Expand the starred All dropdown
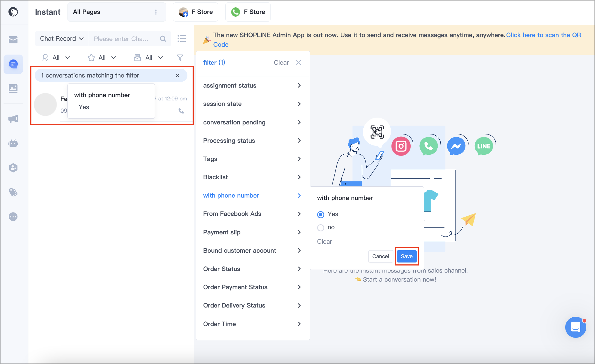Image resolution: width=595 pixels, height=364 pixels. 102,58
